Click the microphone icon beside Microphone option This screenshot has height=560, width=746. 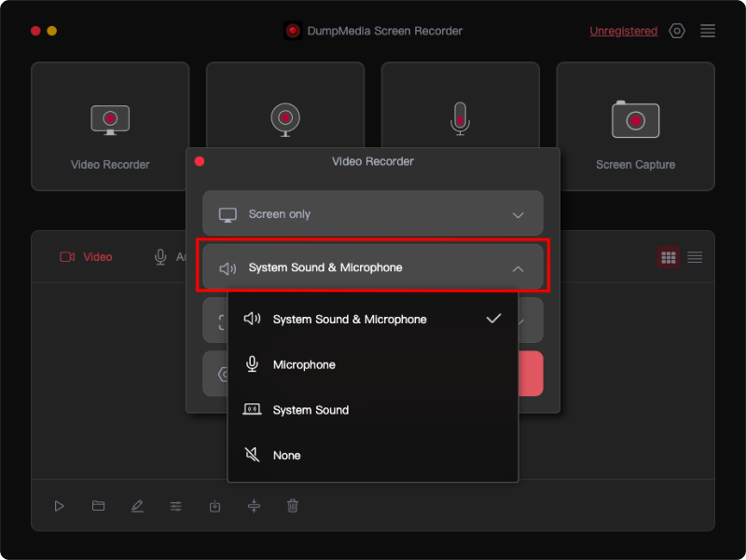(252, 364)
